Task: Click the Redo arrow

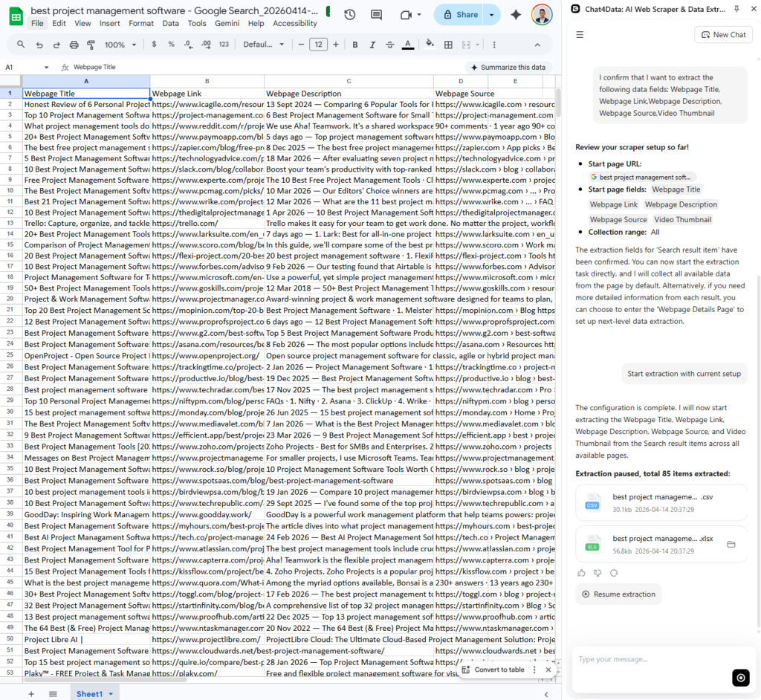Action: click(x=56, y=45)
